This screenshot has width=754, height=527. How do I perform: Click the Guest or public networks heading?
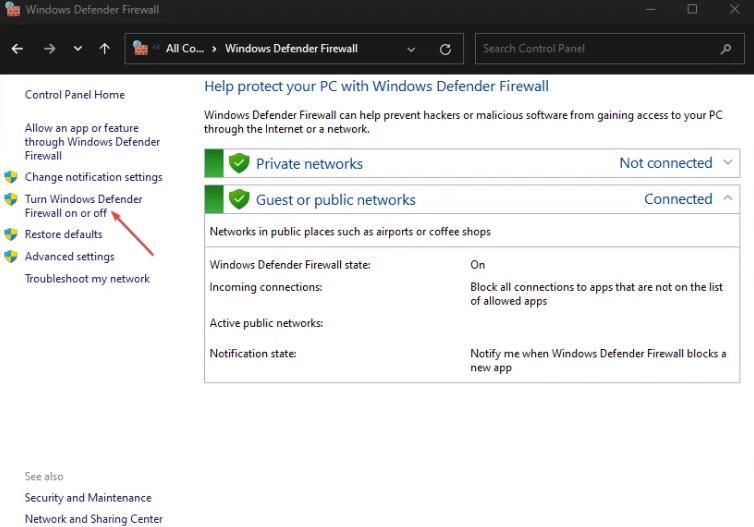pyautogui.click(x=336, y=200)
